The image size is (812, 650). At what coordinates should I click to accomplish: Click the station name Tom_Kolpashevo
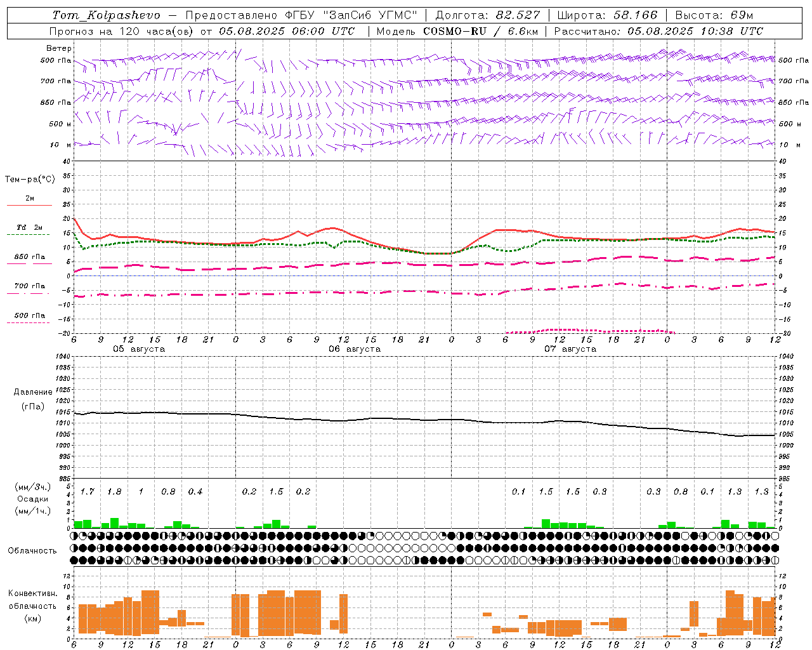click(x=106, y=15)
